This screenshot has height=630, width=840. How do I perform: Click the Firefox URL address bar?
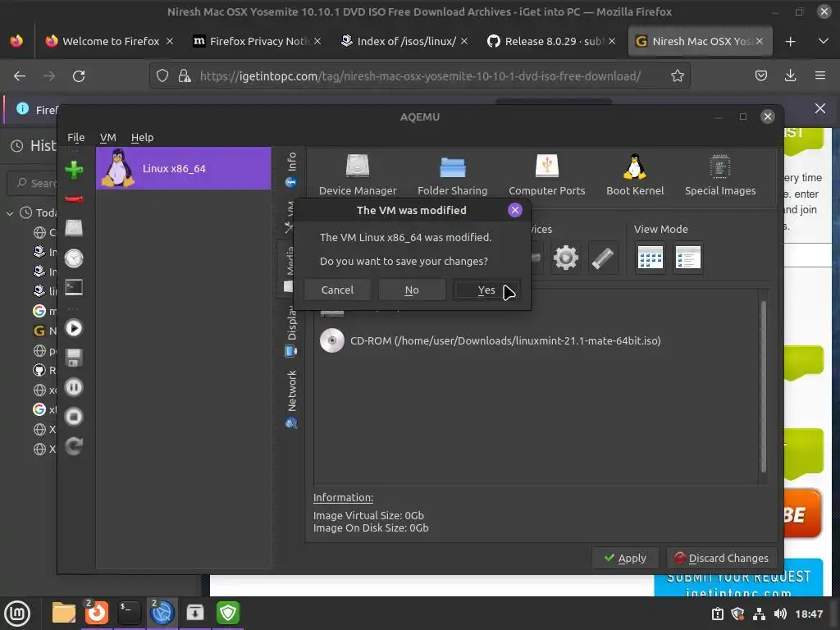419,76
